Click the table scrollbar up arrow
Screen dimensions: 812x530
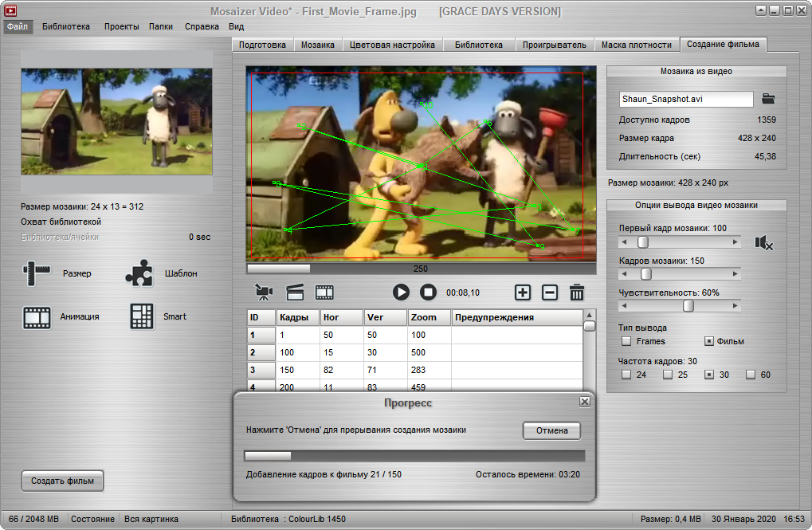pos(589,315)
